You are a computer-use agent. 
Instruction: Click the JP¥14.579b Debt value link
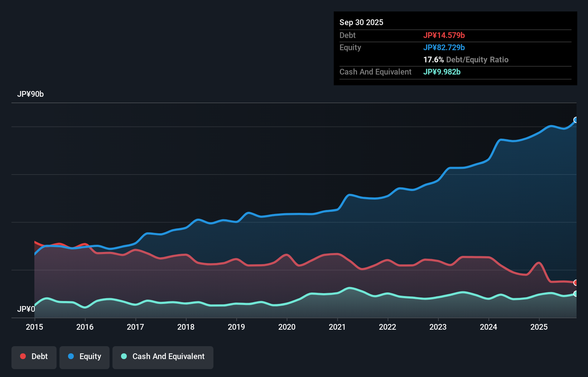coord(444,35)
